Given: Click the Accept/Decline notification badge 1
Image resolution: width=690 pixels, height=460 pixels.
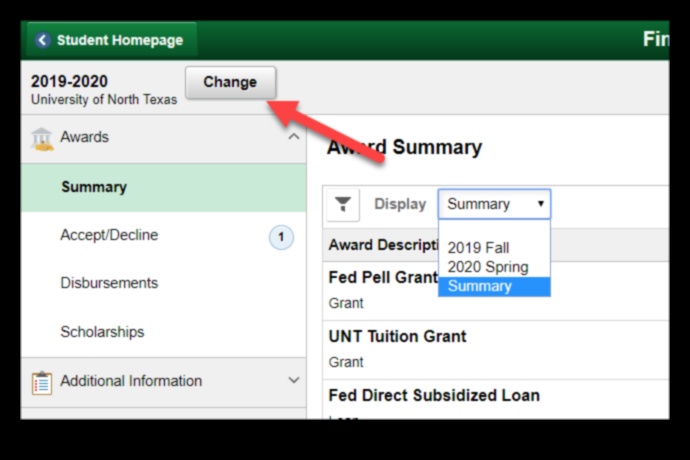Looking at the screenshot, I should coord(281,237).
